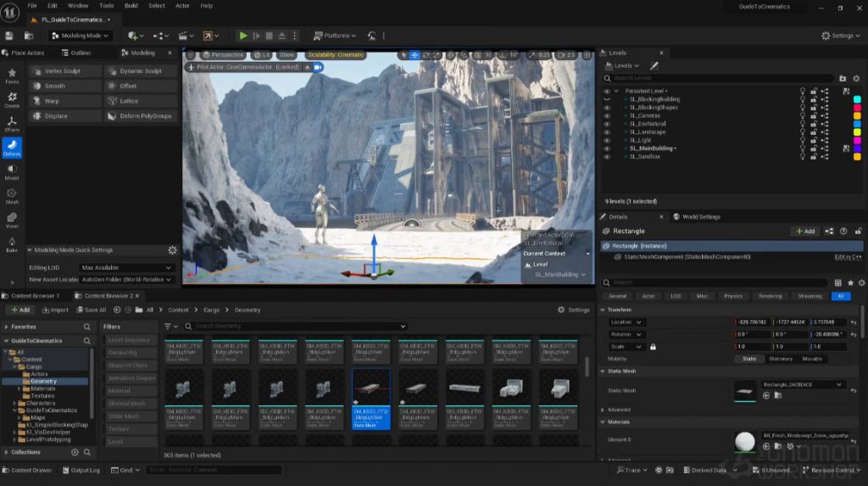Toggle visibility of SL_Sandbox level
The height and width of the screenshot is (486, 868).
607,157
